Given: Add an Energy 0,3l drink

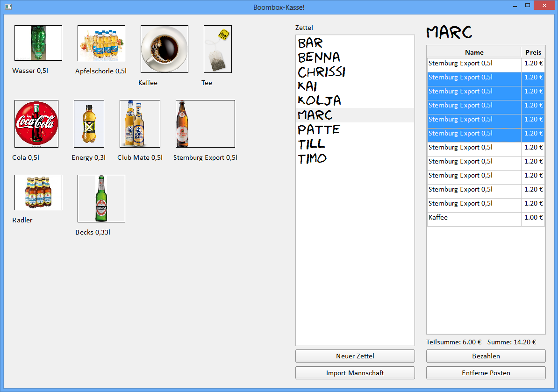Looking at the screenshot, I should tap(89, 124).
